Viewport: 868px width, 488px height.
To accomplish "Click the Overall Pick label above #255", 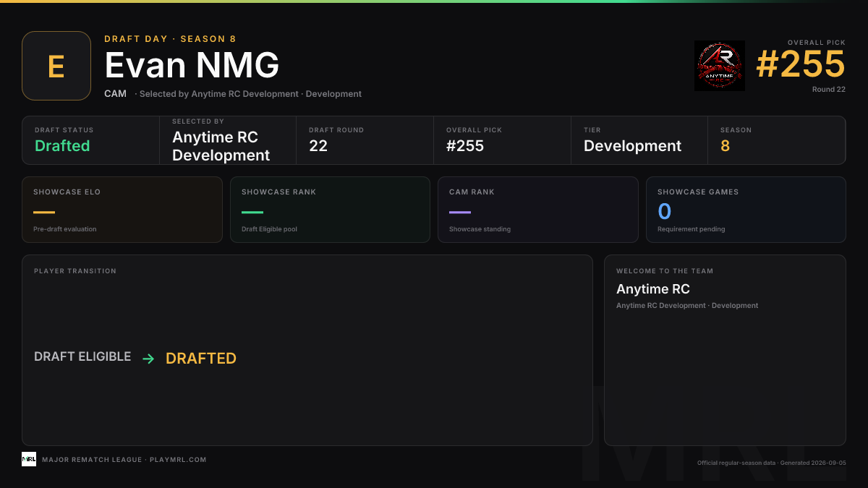I will pyautogui.click(x=817, y=43).
